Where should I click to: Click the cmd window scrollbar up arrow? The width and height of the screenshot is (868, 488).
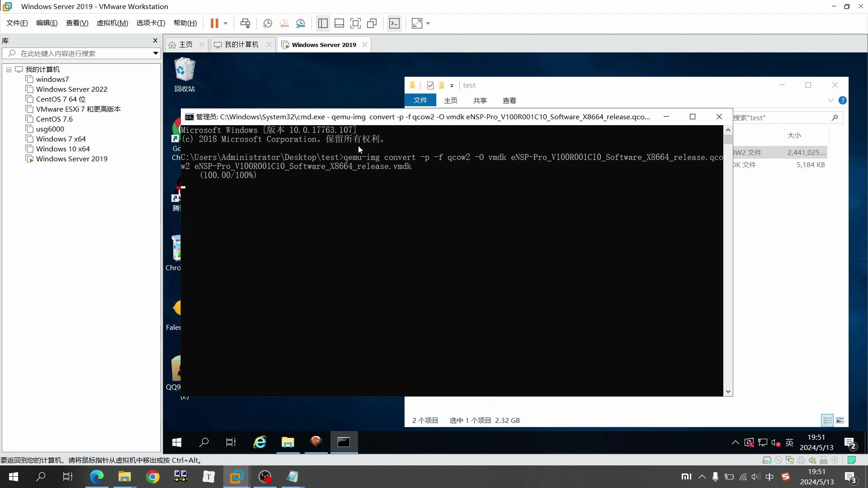[728, 130]
